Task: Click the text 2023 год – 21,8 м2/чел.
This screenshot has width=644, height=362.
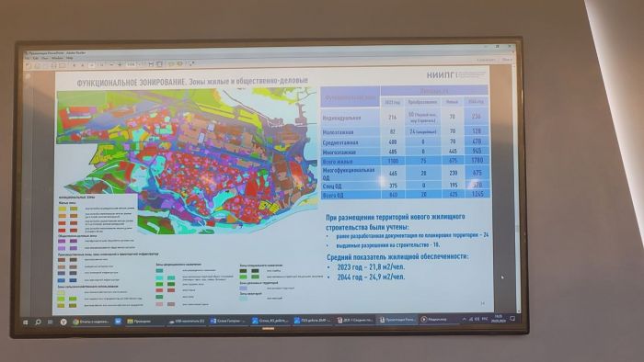Action: click(371, 266)
